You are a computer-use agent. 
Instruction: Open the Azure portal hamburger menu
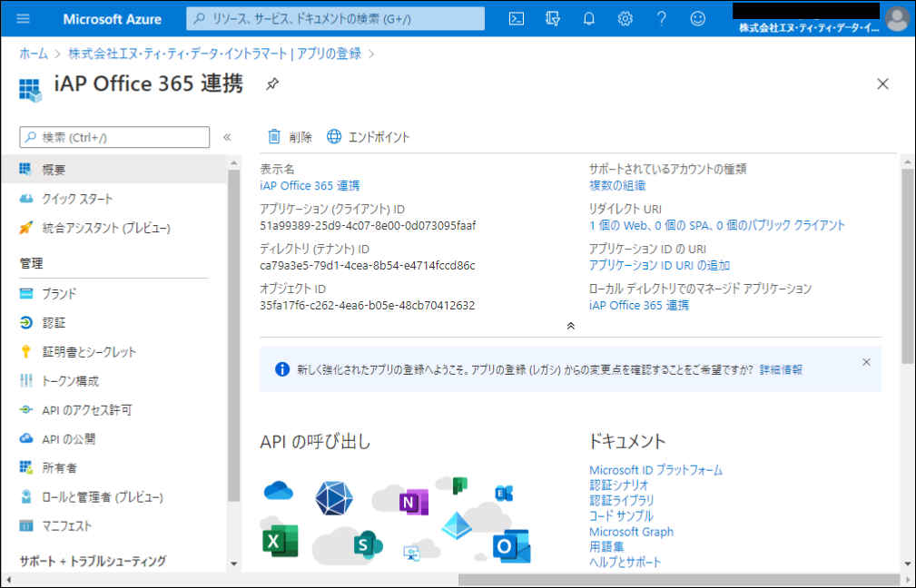pos(23,19)
